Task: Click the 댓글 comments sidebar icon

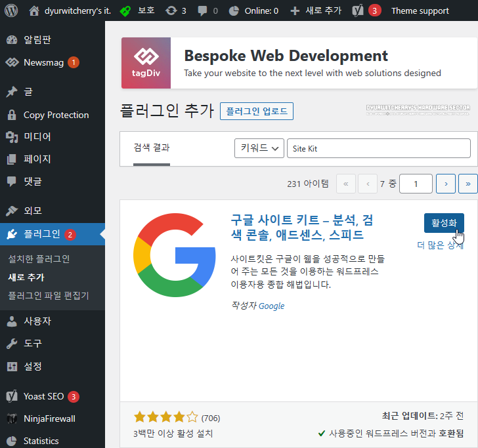Action: tap(12, 182)
